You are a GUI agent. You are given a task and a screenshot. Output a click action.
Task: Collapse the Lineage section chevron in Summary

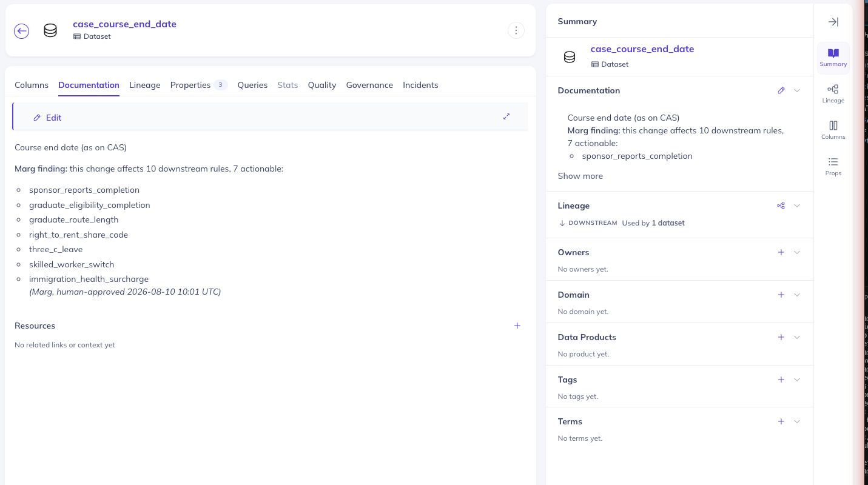797,206
